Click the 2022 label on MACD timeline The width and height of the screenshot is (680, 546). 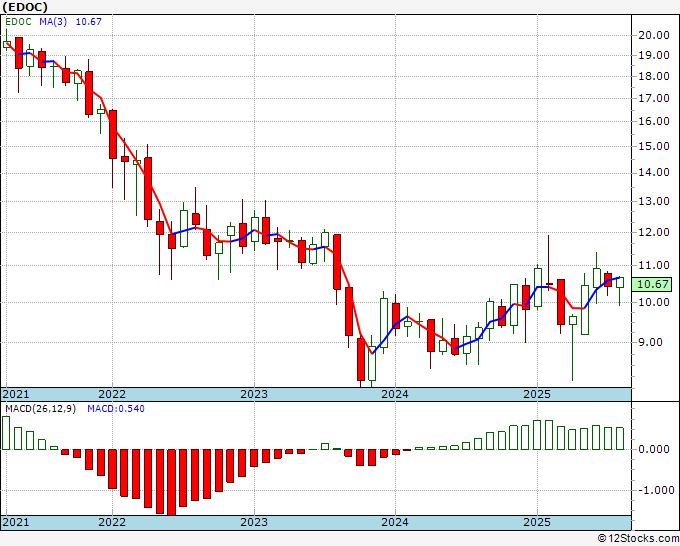tap(112, 522)
